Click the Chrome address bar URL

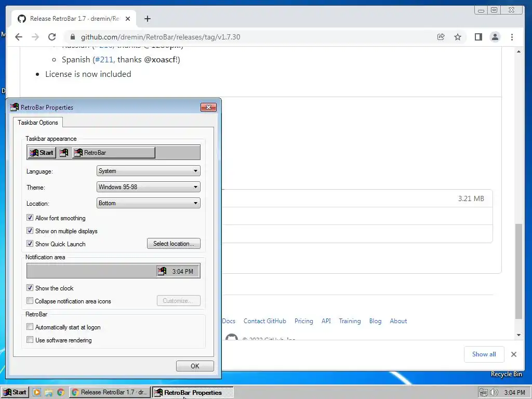[x=161, y=37]
